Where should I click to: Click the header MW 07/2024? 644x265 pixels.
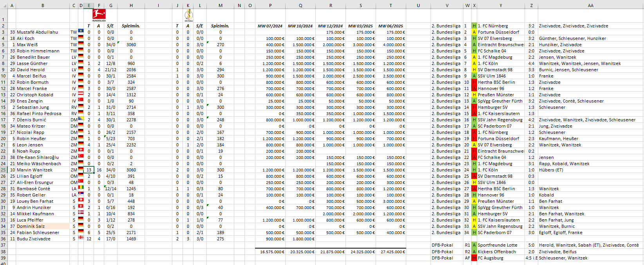click(x=270, y=26)
